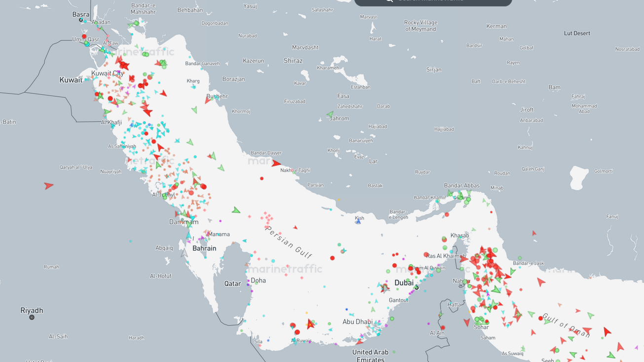Screen dimensions: 644x362
Task: Focus the MarineTraffic search bar
Action: (433, 1)
